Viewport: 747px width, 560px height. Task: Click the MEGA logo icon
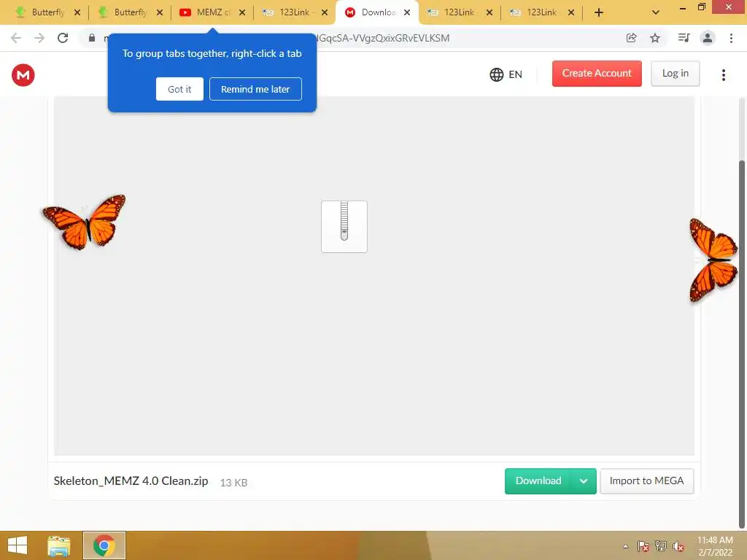coord(23,75)
